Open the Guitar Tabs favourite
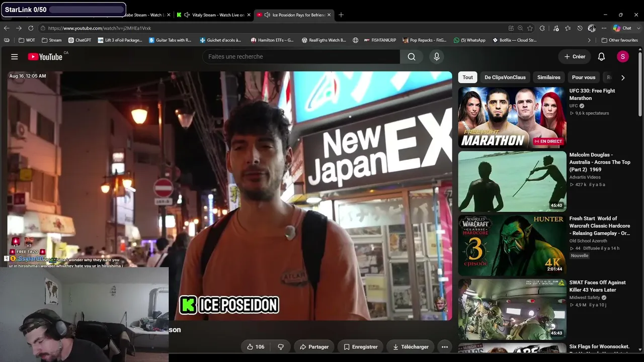This screenshot has height=362, width=644. point(170,40)
